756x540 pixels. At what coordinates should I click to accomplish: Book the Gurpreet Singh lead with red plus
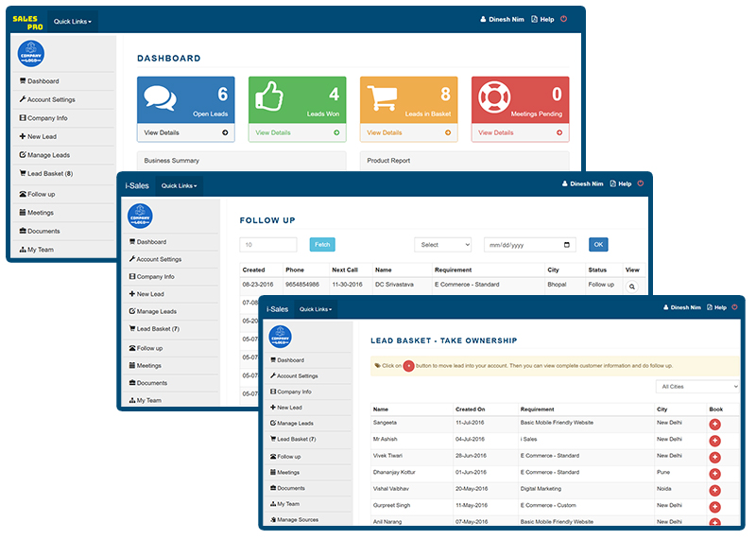tap(714, 507)
